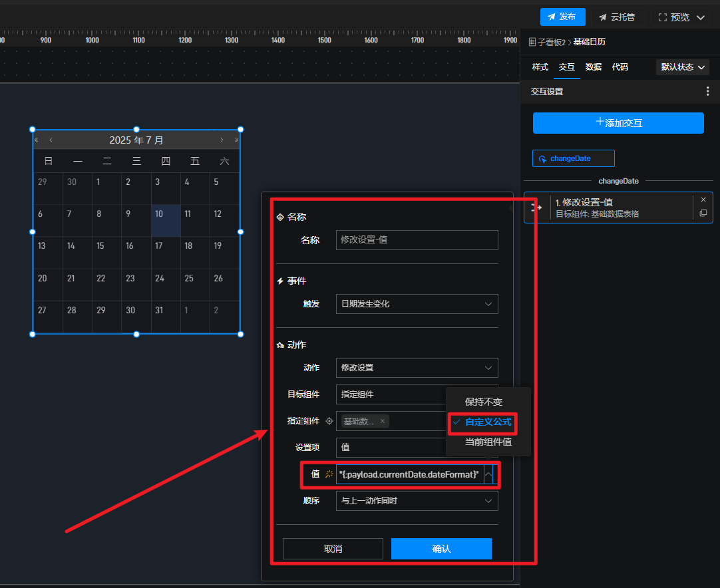This screenshot has height=588, width=720.
Task: Go to next month in calendar
Action: [222, 140]
